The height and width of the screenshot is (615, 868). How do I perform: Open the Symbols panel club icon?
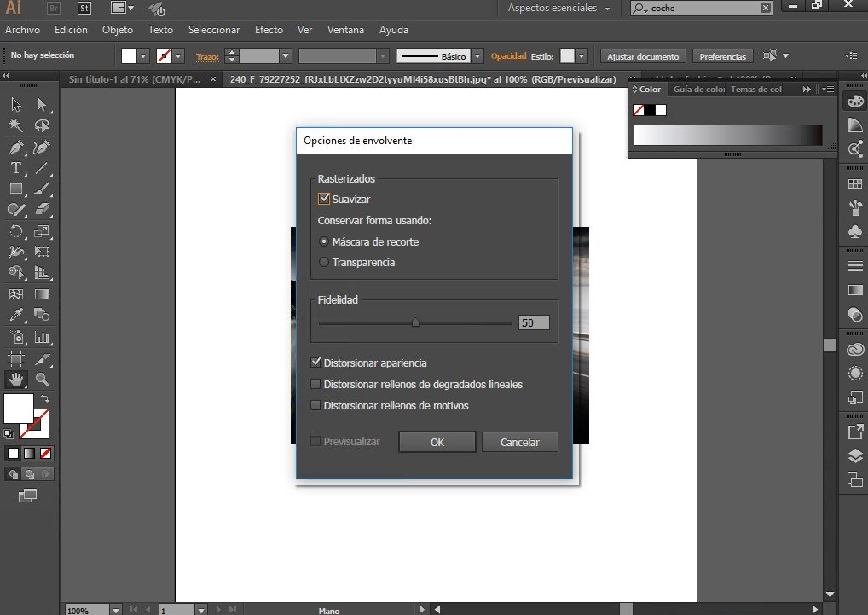(x=855, y=230)
